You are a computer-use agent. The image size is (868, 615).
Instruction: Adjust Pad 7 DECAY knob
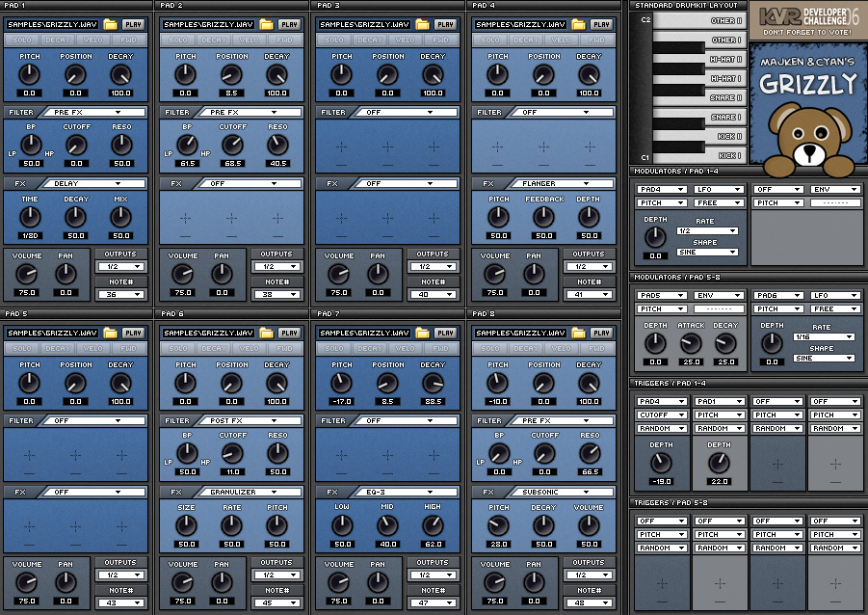(x=433, y=383)
